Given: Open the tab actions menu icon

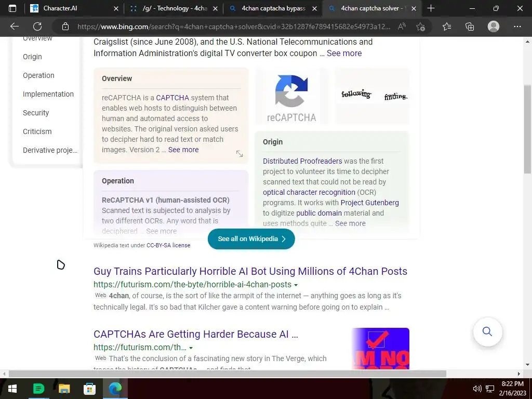Looking at the screenshot, I should click(12, 8).
